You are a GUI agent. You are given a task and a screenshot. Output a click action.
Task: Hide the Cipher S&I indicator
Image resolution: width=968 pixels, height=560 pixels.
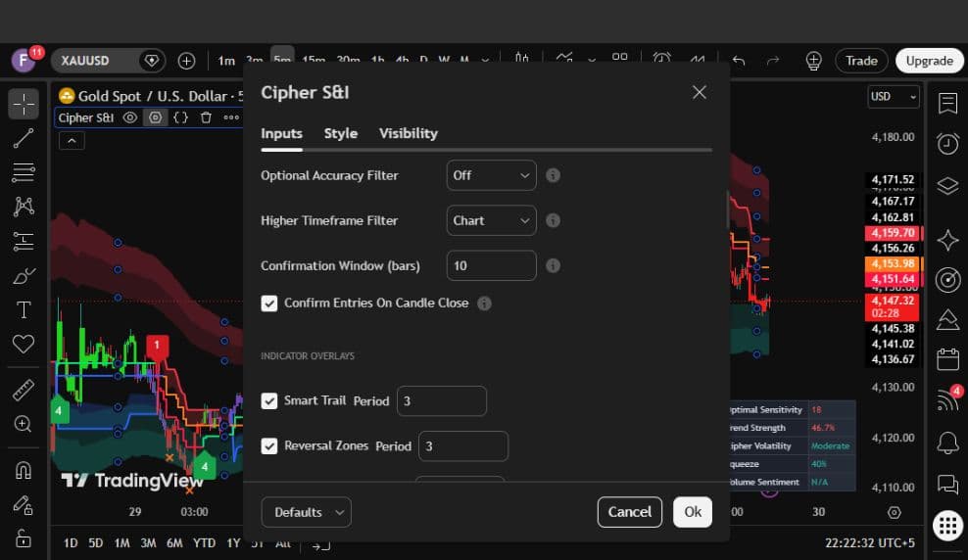click(129, 117)
